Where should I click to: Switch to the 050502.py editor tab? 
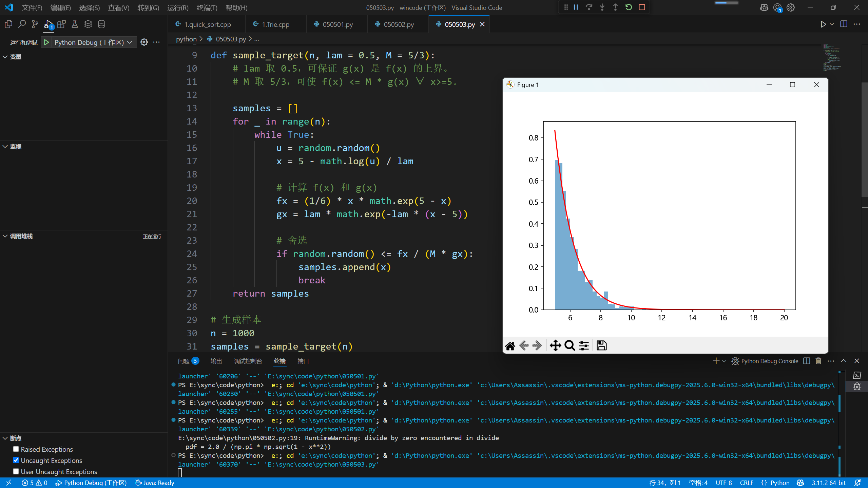[398, 24]
